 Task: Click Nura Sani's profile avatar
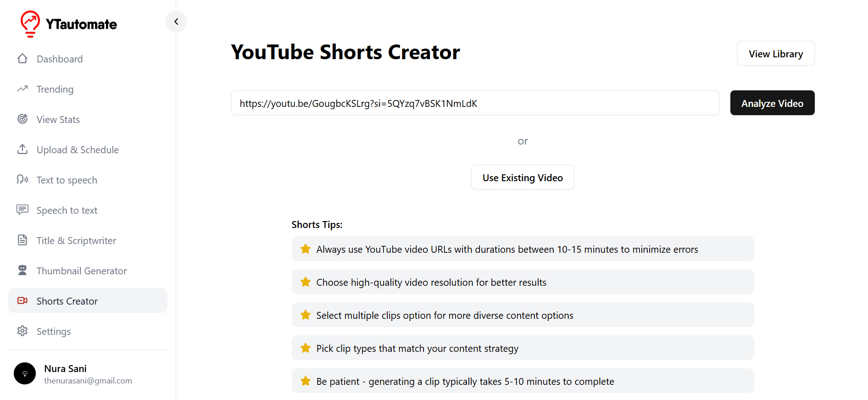[25, 373]
